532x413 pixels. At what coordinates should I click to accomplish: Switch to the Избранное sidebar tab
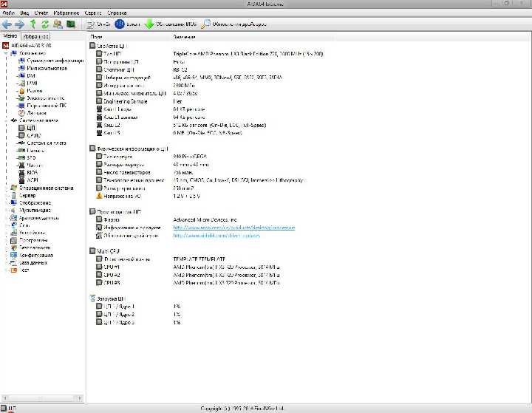coord(35,36)
